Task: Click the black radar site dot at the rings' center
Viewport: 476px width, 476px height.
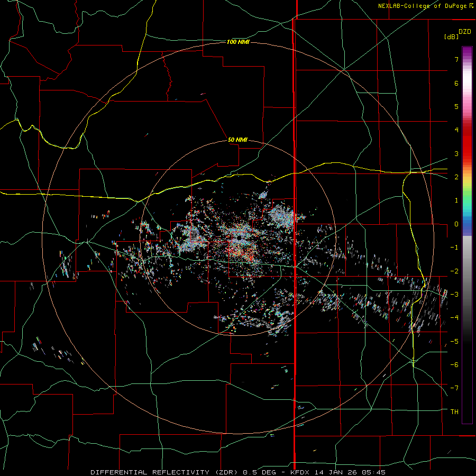Action: [239, 239]
